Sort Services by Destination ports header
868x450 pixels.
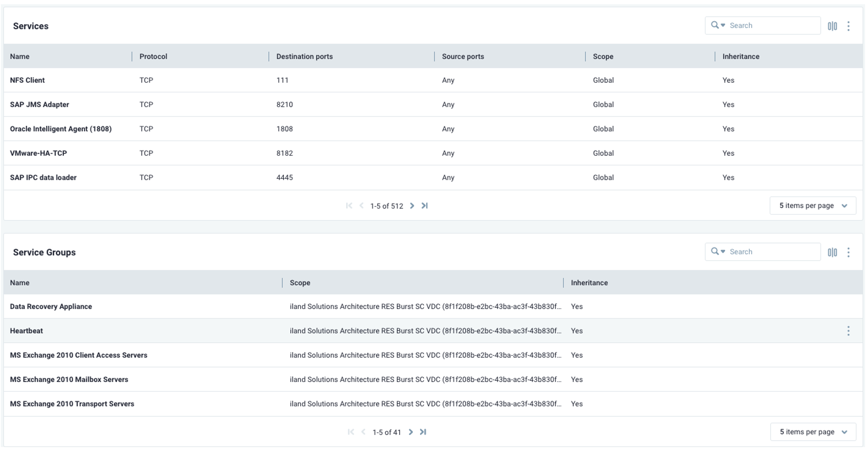304,57
